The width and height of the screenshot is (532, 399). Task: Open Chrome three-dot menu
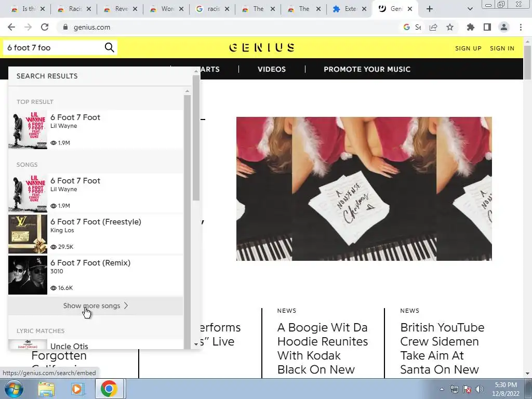pos(521,27)
